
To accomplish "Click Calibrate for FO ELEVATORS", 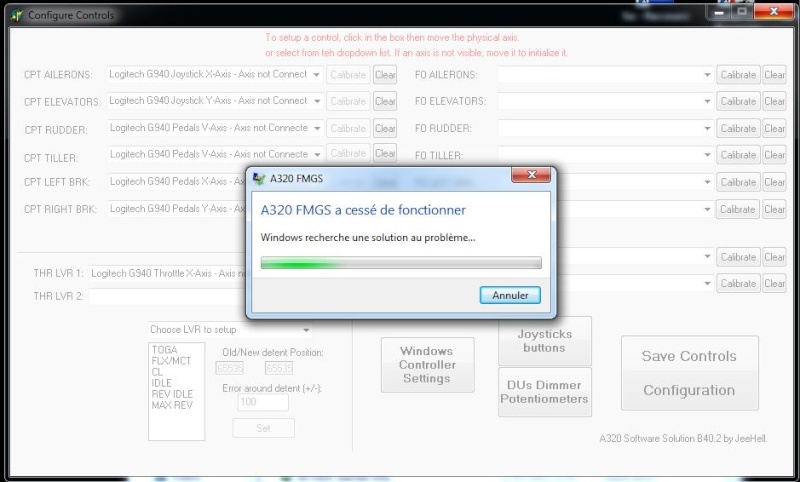I will [x=738, y=102].
